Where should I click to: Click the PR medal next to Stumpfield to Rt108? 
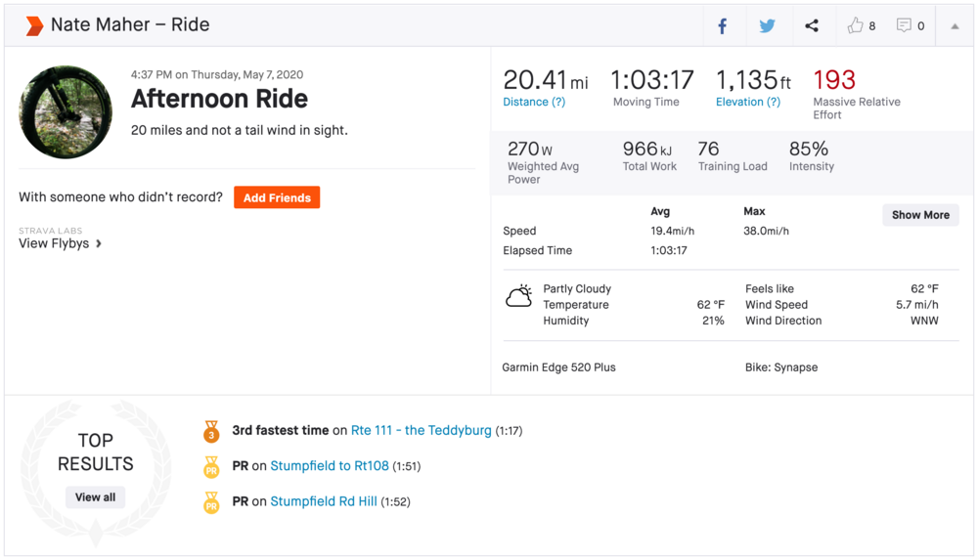(x=211, y=467)
